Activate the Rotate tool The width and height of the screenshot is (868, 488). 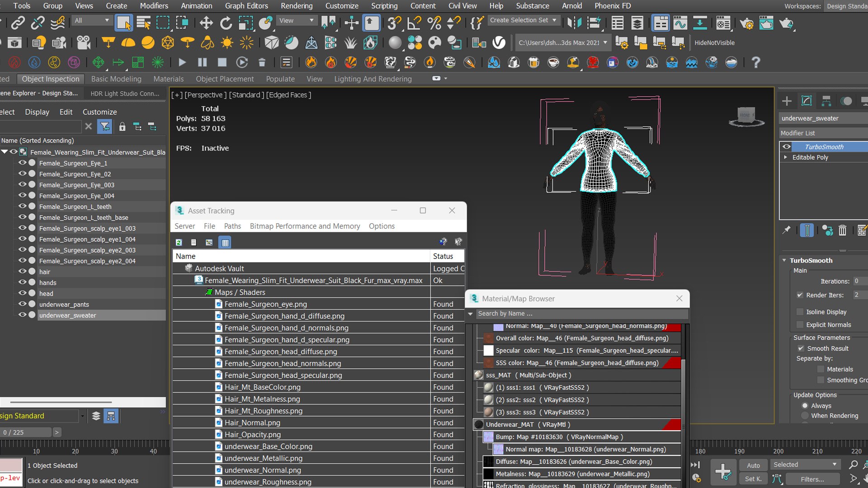226,23
